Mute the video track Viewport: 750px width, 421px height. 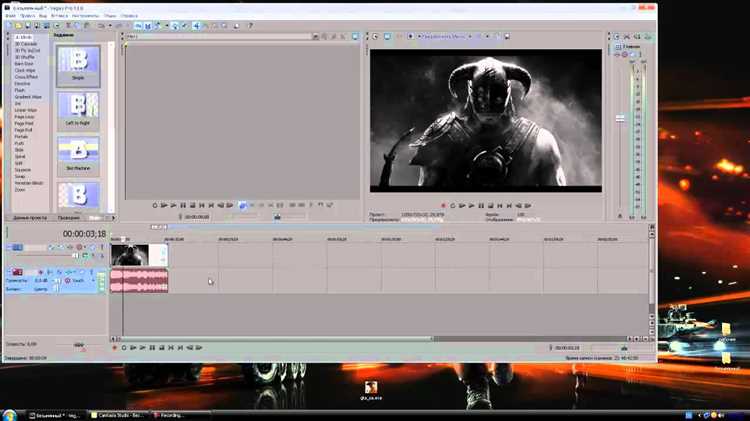(x=92, y=247)
